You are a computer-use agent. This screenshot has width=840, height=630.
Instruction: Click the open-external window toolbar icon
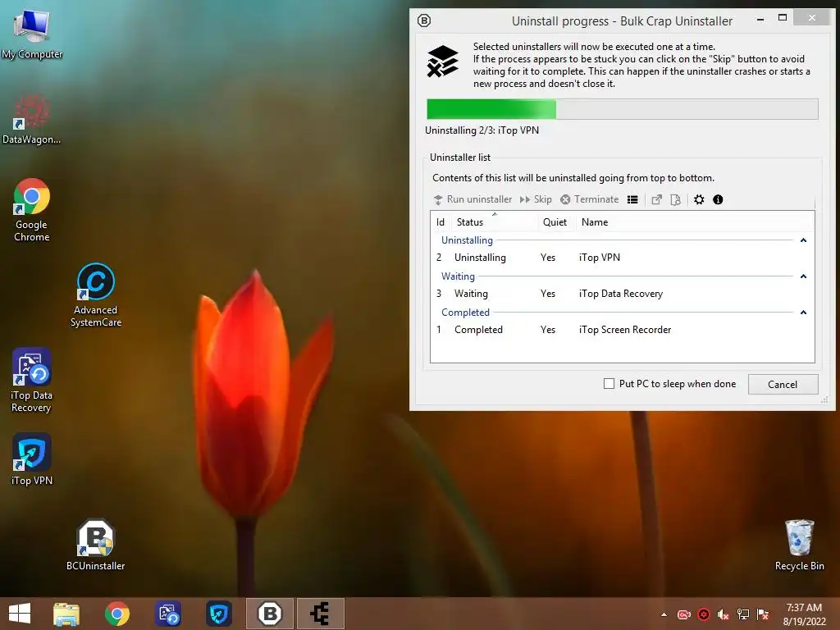pos(657,200)
